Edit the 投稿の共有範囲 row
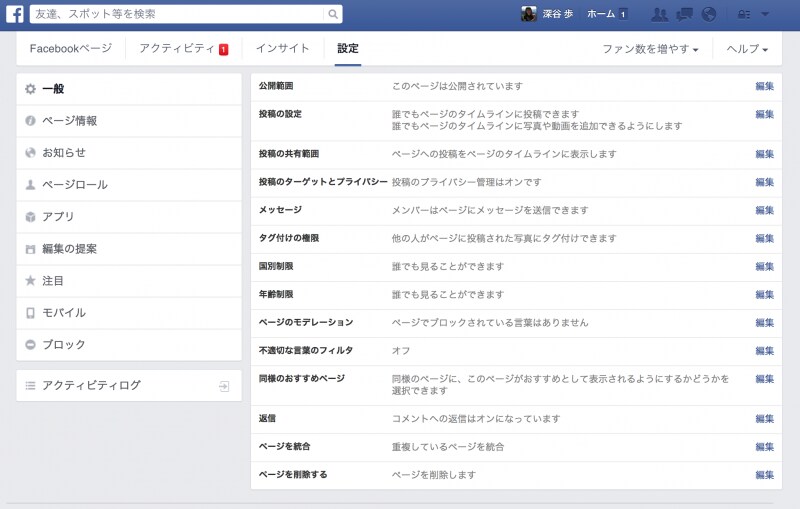The width and height of the screenshot is (800, 509). click(x=764, y=154)
